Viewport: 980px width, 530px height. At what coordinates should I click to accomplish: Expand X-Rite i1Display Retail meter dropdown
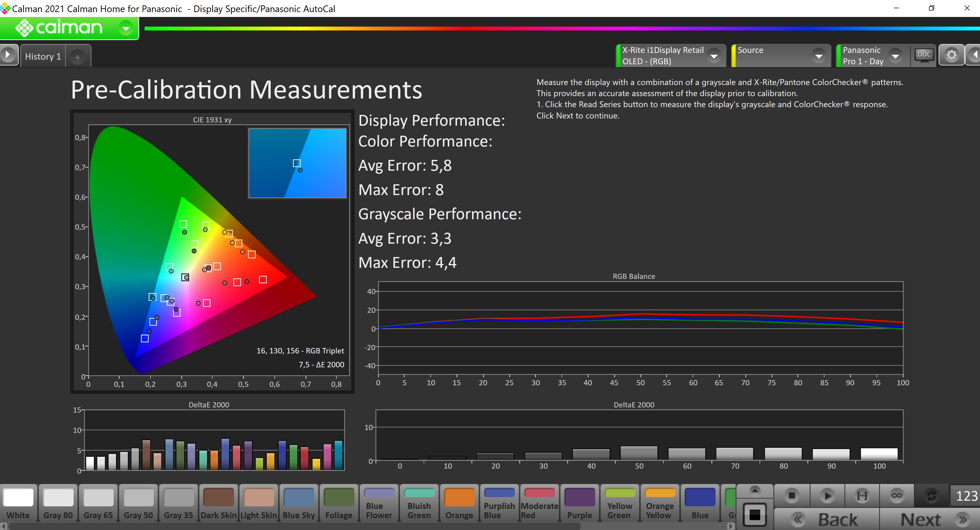pyautogui.click(x=714, y=56)
